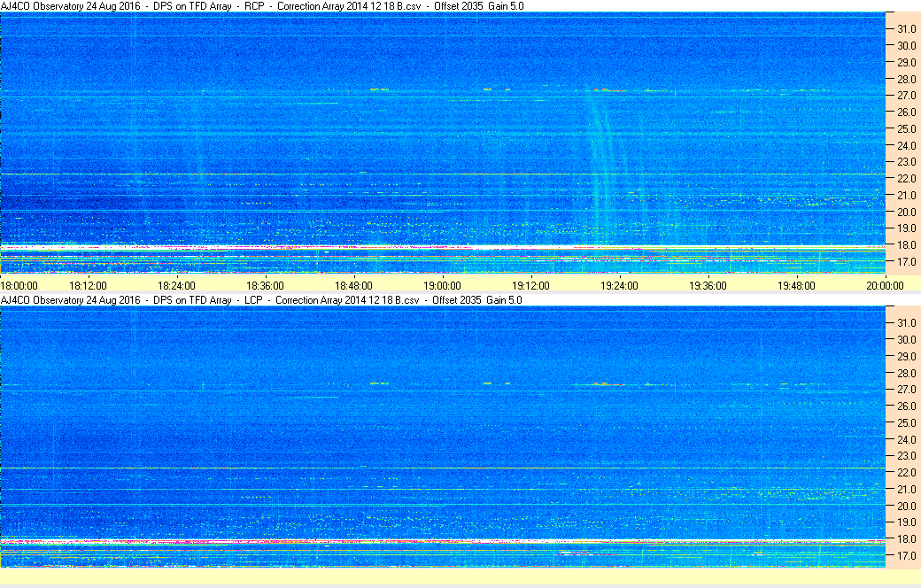Click the 27.0 frequency label in LCP panel
Screen dimensions: 921x588
[x=906, y=390]
